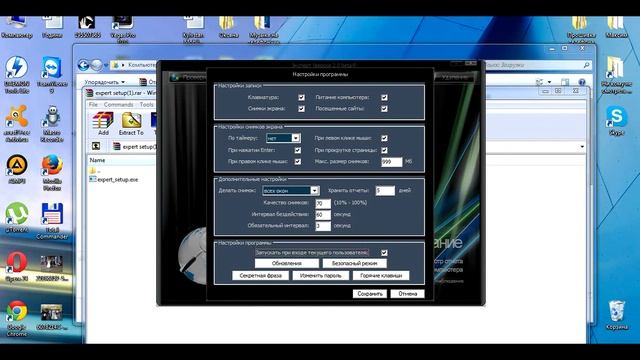Open По таймеру dropdown
The height and width of the screenshot is (360, 640).
pyautogui.click(x=283, y=138)
